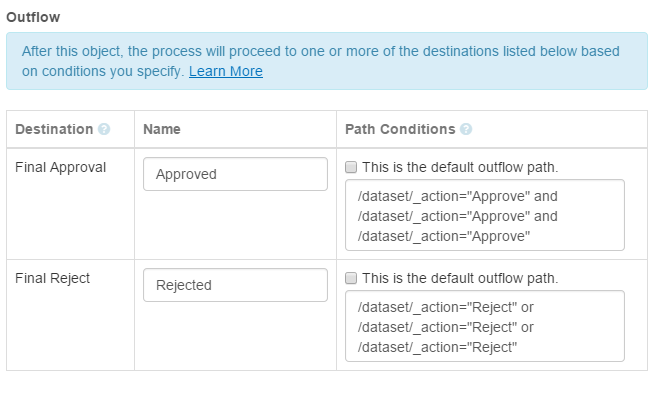Select the Final Approval destination text
The height and width of the screenshot is (401, 654).
pos(60,167)
